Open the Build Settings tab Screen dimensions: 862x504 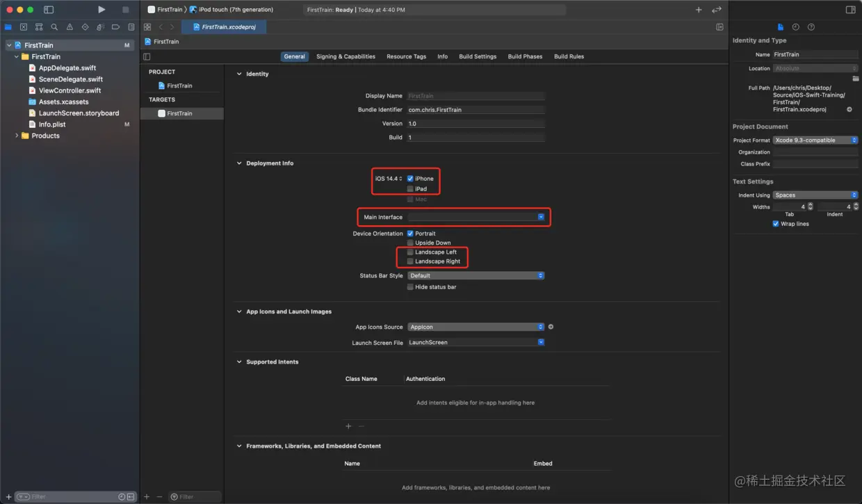pyautogui.click(x=478, y=56)
